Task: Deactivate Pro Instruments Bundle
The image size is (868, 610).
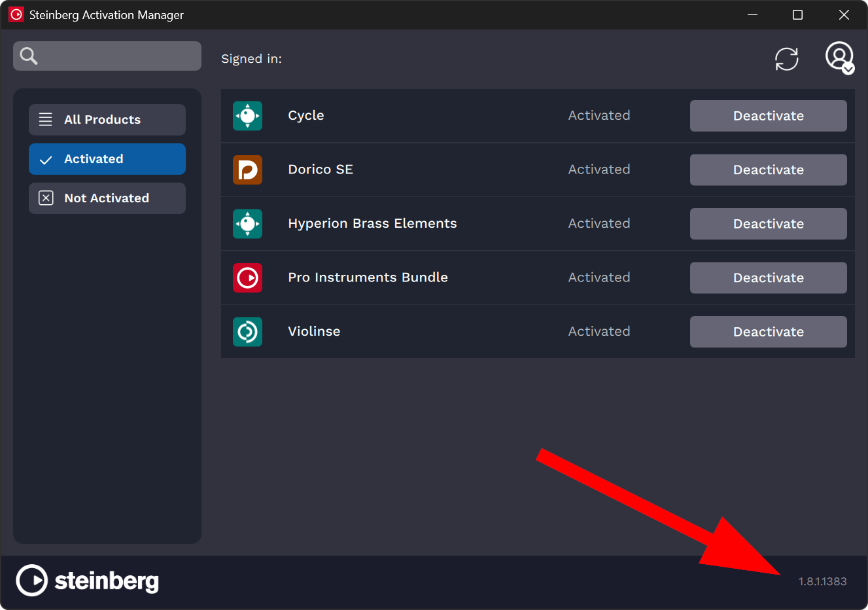Action: click(x=769, y=278)
